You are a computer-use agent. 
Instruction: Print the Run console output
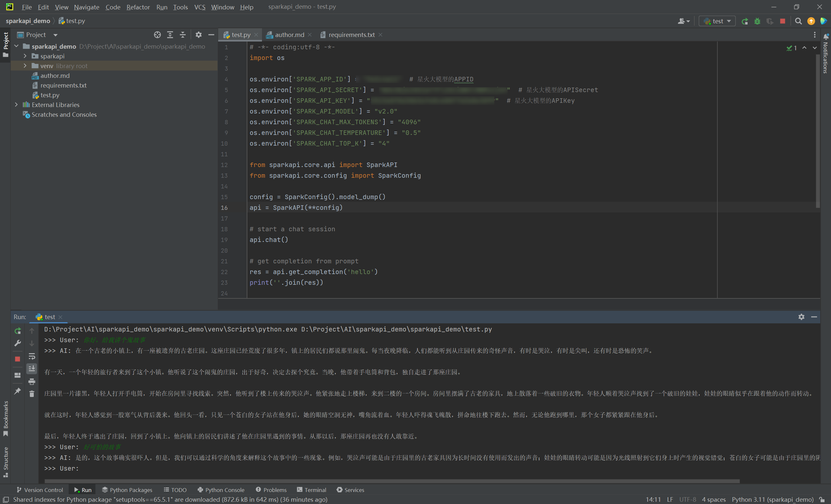tap(32, 381)
